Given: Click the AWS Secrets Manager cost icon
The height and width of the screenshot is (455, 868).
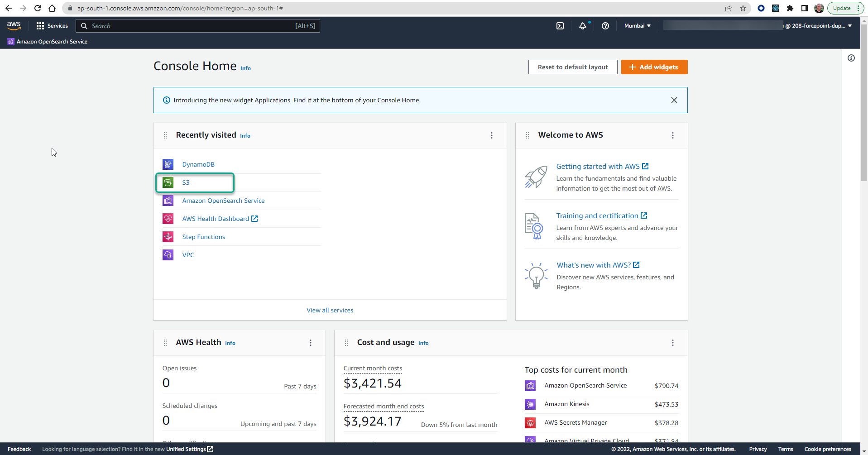Looking at the screenshot, I should [530, 422].
